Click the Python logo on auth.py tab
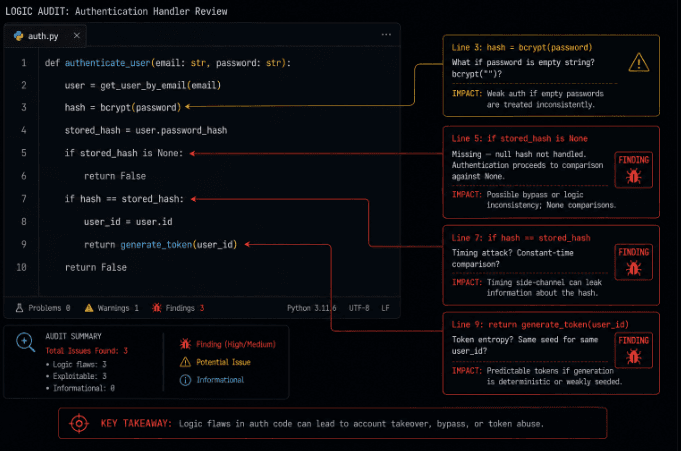Screen dimensions: 681x451 (x=18, y=36)
